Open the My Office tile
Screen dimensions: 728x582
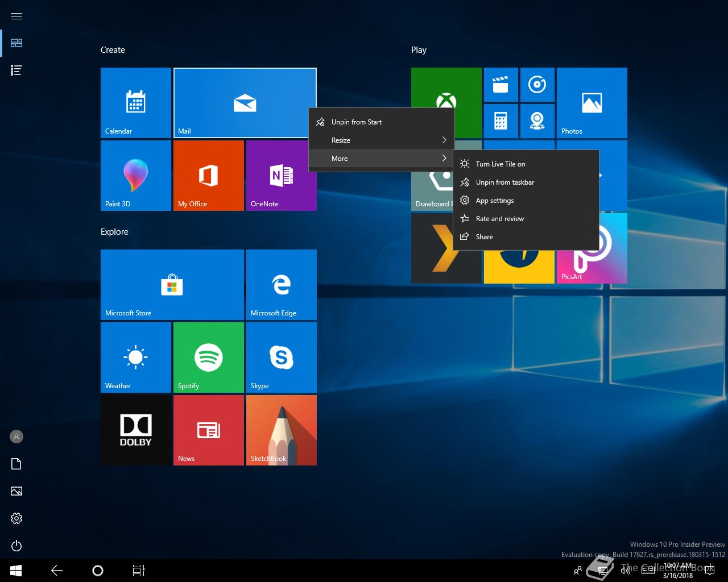208,175
